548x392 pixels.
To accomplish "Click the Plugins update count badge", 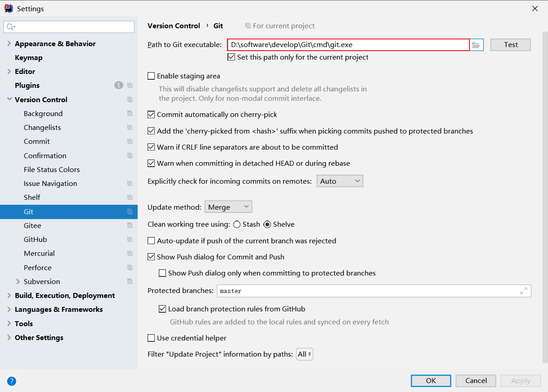I will [118, 85].
